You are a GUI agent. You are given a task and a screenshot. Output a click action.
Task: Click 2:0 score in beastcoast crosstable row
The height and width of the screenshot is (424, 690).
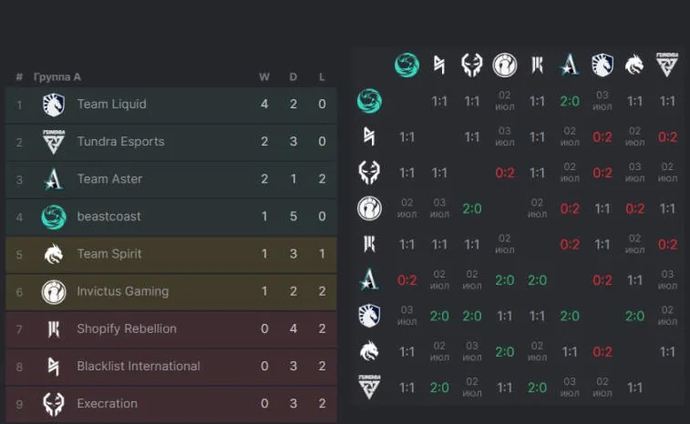pyautogui.click(x=570, y=101)
